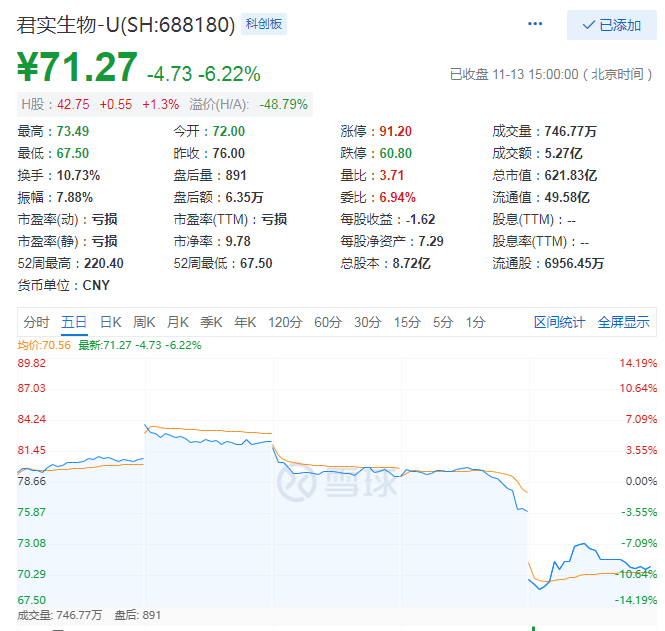The width and height of the screenshot is (665, 631).
Task: Switch to the 季K chart tab
Action: [x=211, y=322]
